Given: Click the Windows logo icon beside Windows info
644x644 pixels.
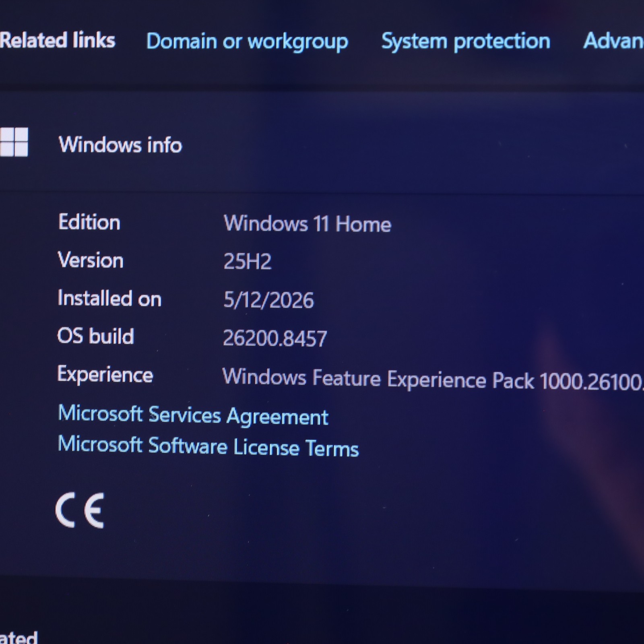Looking at the screenshot, I should pos(14,142).
